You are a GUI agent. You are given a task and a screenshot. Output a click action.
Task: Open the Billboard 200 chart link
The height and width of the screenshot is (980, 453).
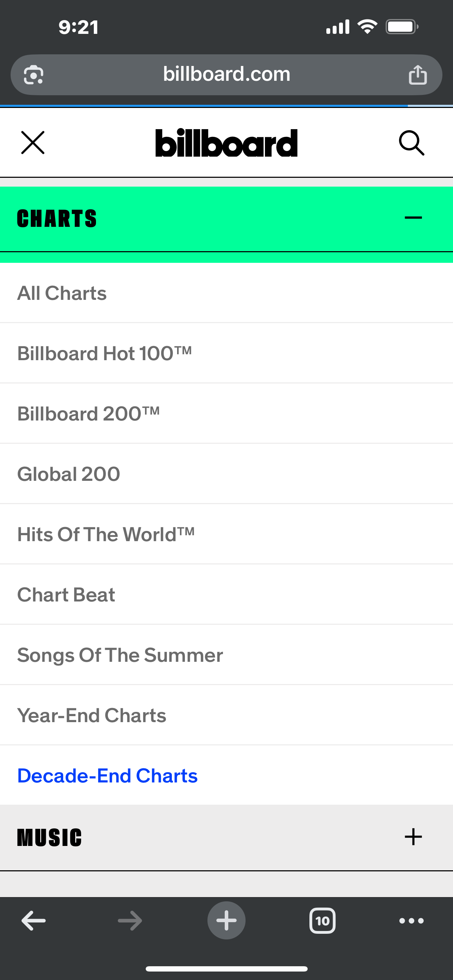point(88,413)
